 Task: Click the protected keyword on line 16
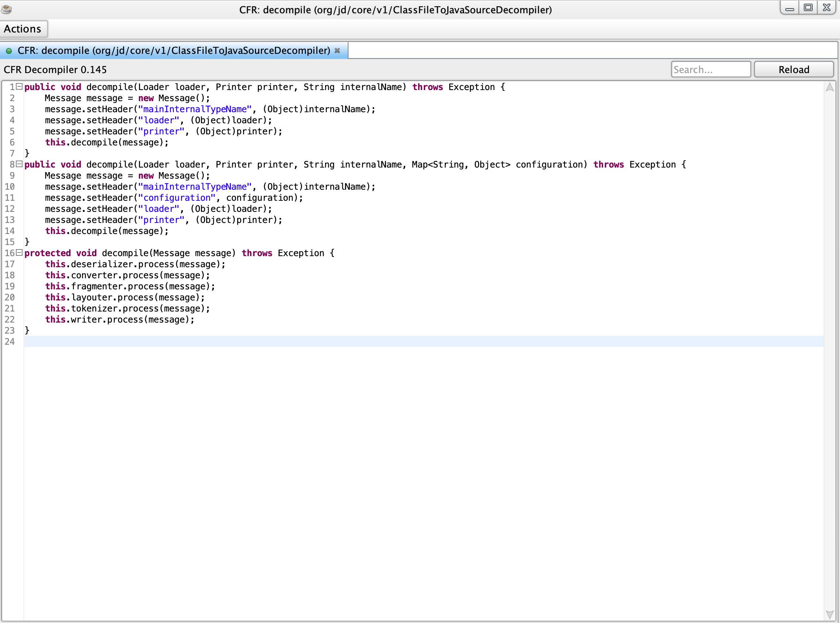coord(48,253)
